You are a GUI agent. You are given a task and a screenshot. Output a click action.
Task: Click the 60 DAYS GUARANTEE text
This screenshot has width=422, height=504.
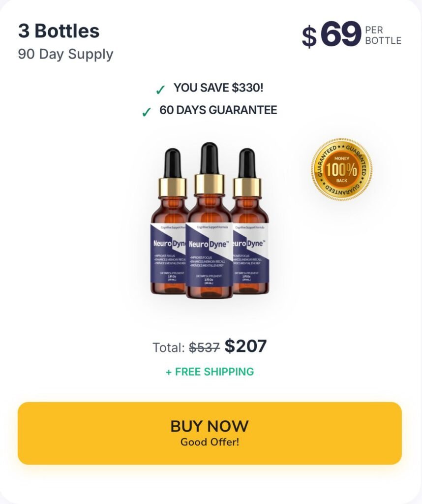[218, 110]
